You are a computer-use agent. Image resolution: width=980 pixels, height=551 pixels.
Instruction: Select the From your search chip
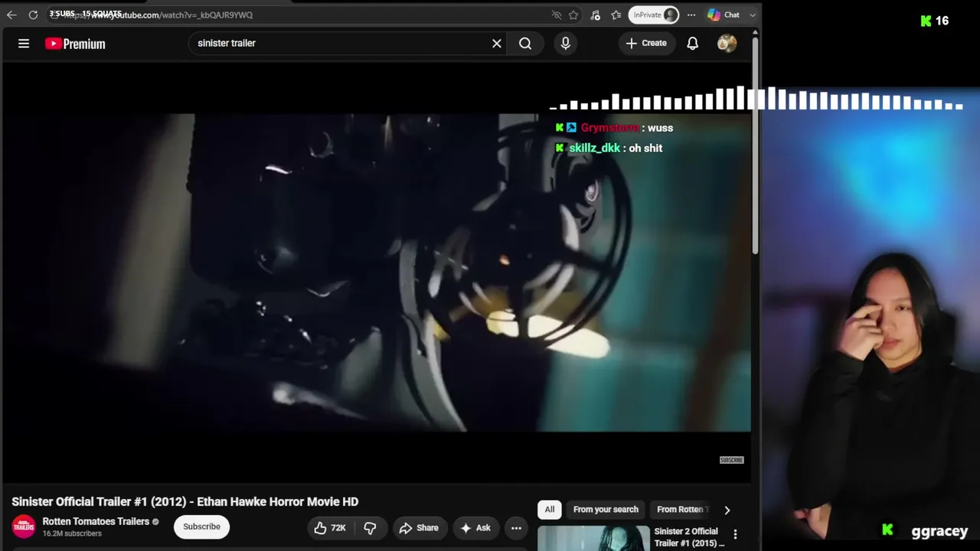click(606, 509)
